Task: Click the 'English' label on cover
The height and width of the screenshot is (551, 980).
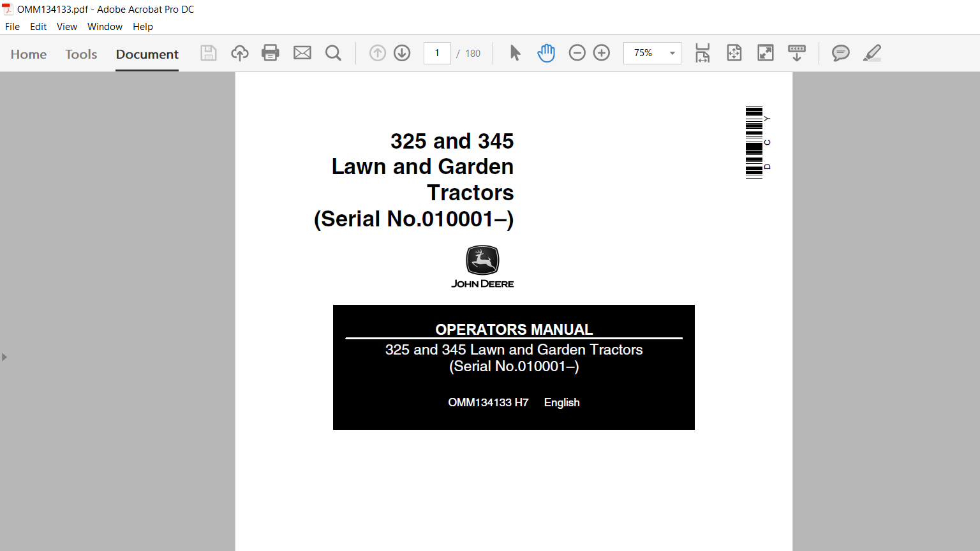Action: (561, 402)
